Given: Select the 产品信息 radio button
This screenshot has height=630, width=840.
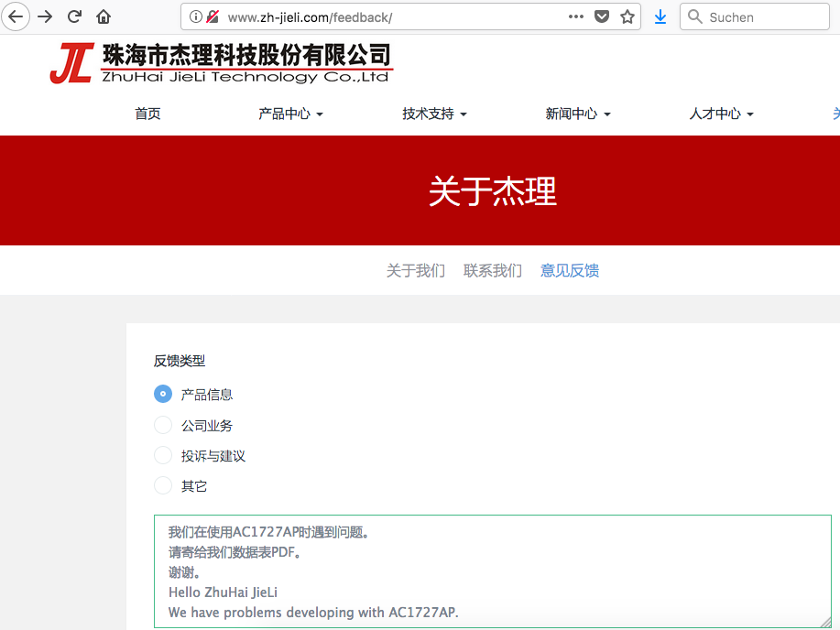Looking at the screenshot, I should [163, 394].
